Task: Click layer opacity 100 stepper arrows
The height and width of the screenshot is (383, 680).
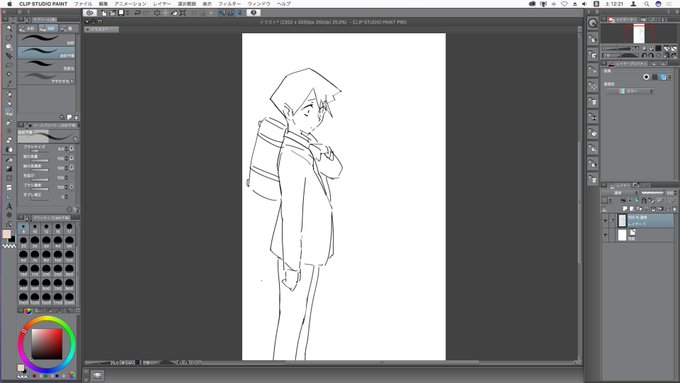Action: [676, 193]
